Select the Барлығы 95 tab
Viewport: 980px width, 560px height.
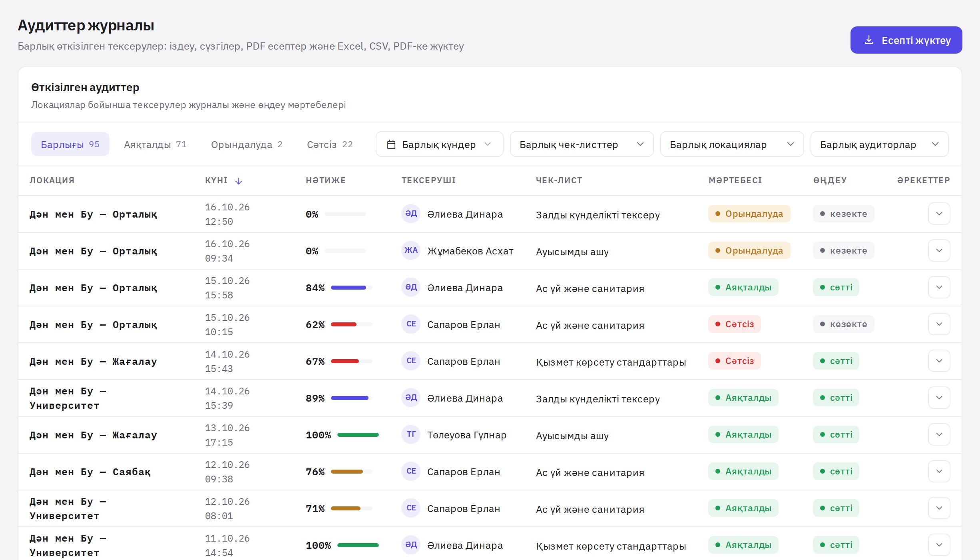pos(70,144)
